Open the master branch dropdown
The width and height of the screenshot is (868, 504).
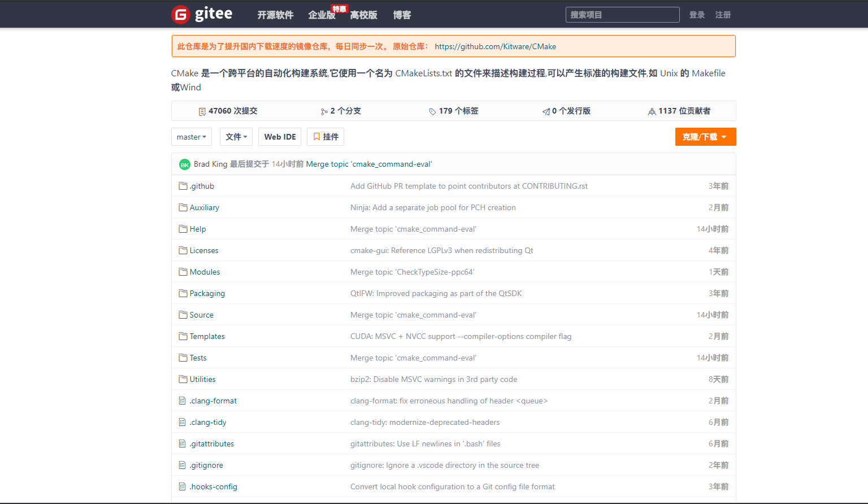191,136
